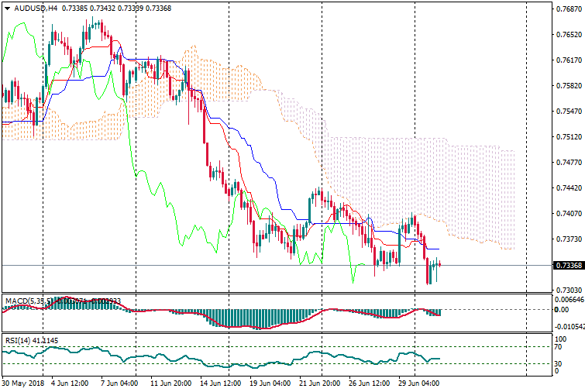
Task: Click the 0.76170 price scale label
Action: point(568,60)
